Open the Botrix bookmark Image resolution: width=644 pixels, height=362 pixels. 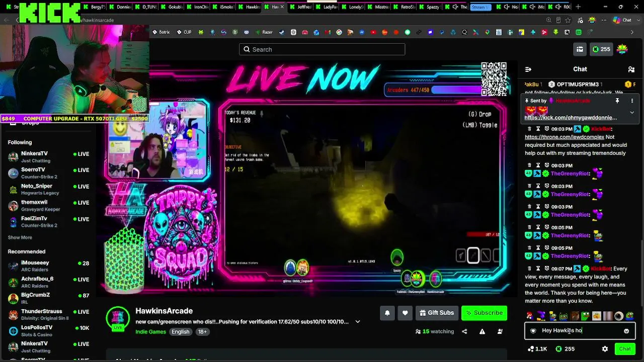coord(162,32)
